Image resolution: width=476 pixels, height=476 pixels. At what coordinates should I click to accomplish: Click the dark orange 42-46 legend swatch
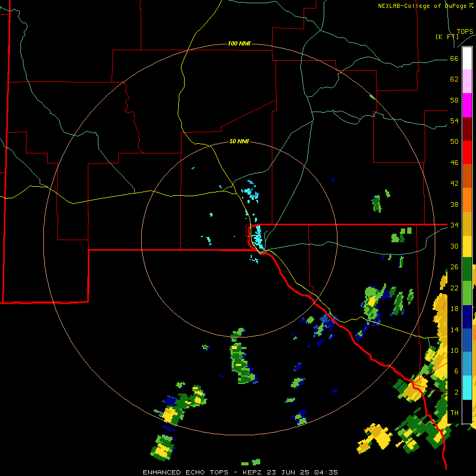point(467,176)
